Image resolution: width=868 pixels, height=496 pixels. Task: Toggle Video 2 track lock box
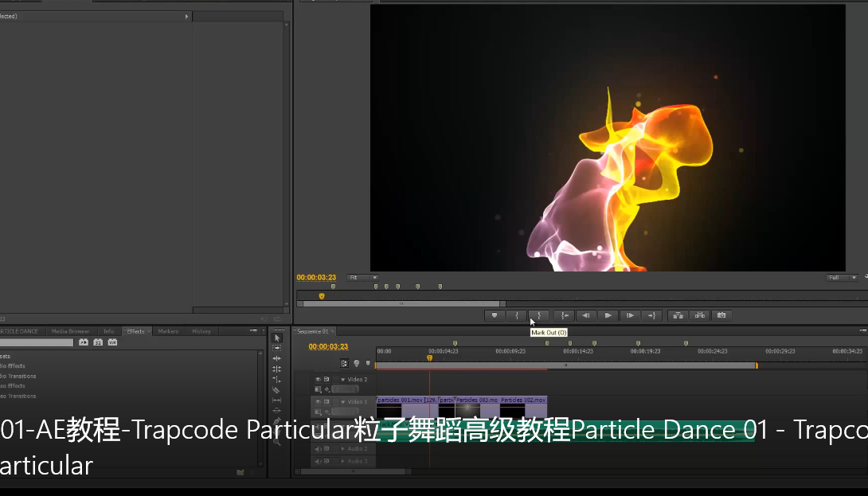click(335, 380)
